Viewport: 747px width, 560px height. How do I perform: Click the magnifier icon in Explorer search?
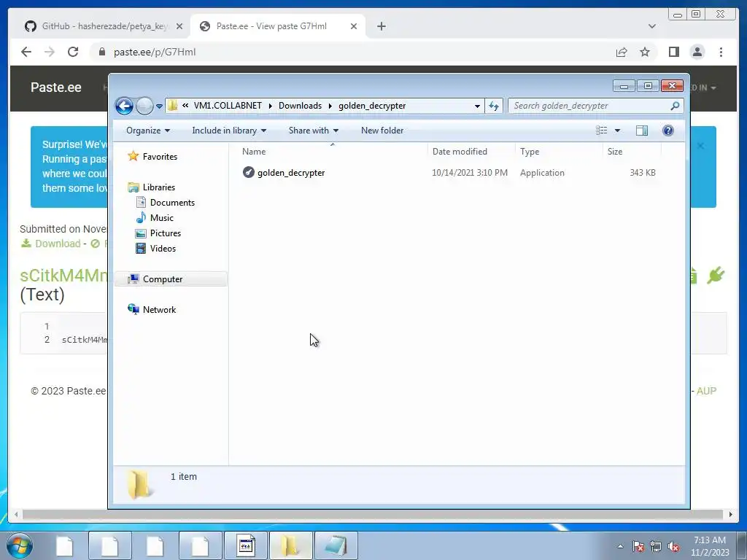[675, 106]
